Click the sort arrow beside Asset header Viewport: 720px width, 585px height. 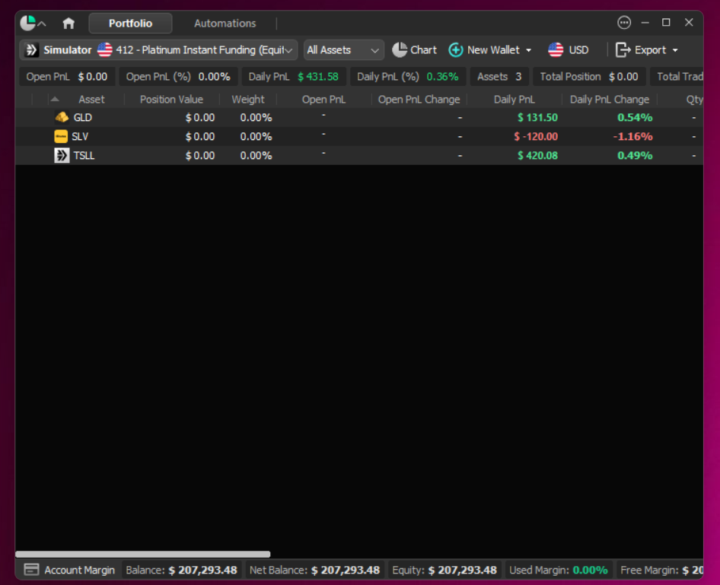(x=55, y=99)
